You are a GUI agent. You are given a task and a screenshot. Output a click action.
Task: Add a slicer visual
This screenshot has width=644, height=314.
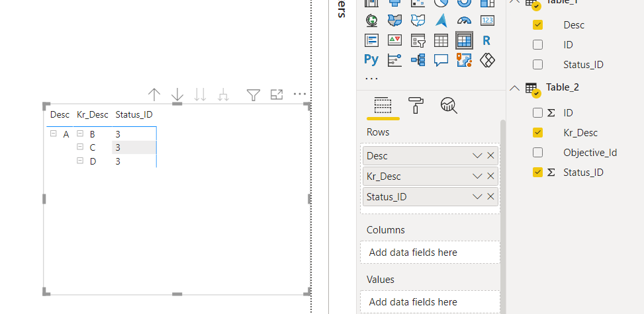(418, 40)
